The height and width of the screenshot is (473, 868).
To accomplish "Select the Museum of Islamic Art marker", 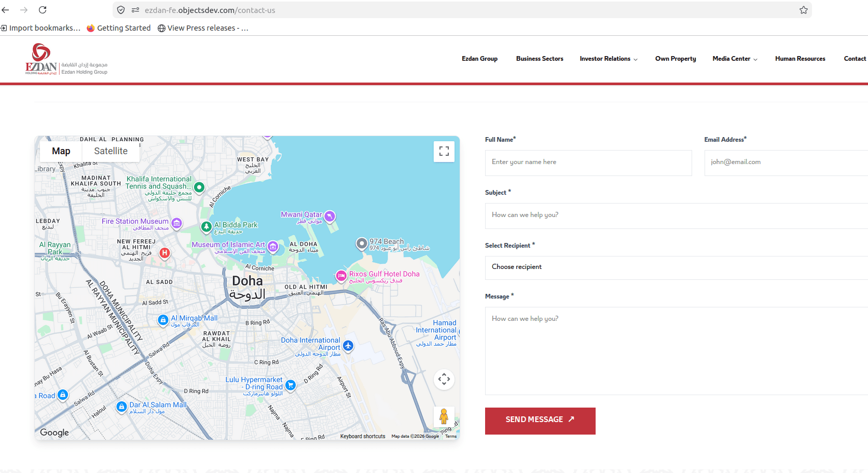I will 273,247.
